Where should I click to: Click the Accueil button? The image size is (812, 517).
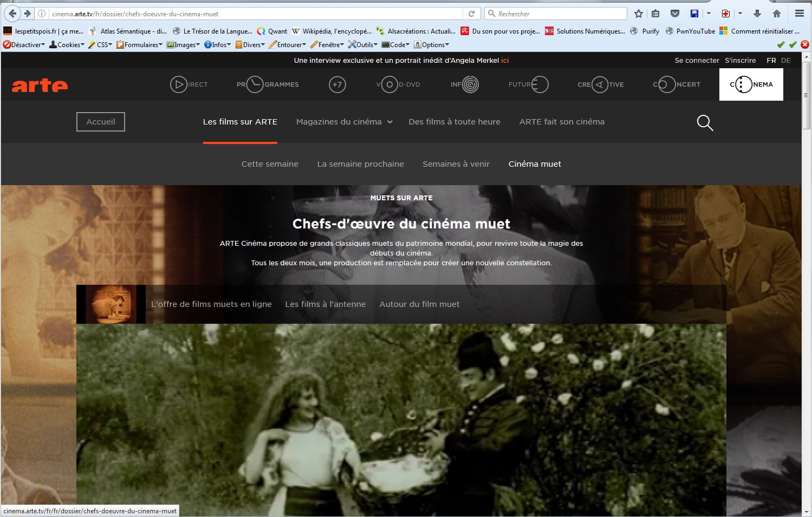pyautogui.click(x=101, y=122)
